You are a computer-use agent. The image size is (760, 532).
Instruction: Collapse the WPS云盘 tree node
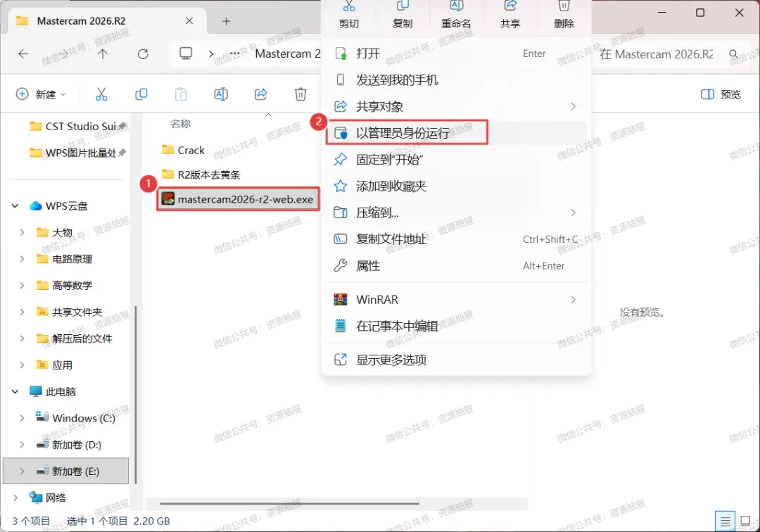pyautogui.click(x=15, y=206)
